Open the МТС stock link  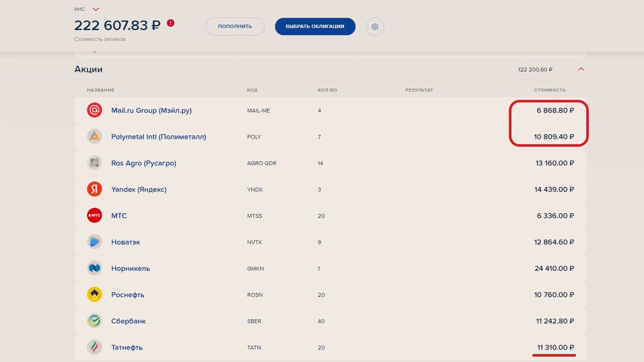(x=119, y=216)
